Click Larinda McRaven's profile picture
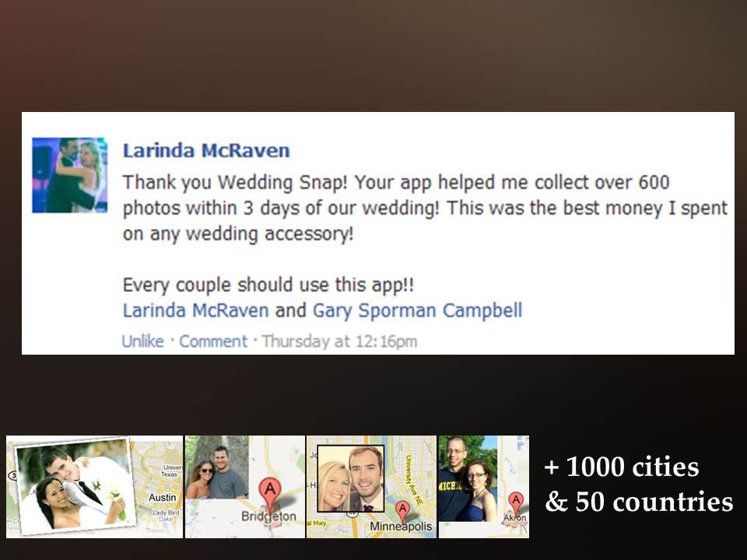747x560 pixels. coord(69,175)
